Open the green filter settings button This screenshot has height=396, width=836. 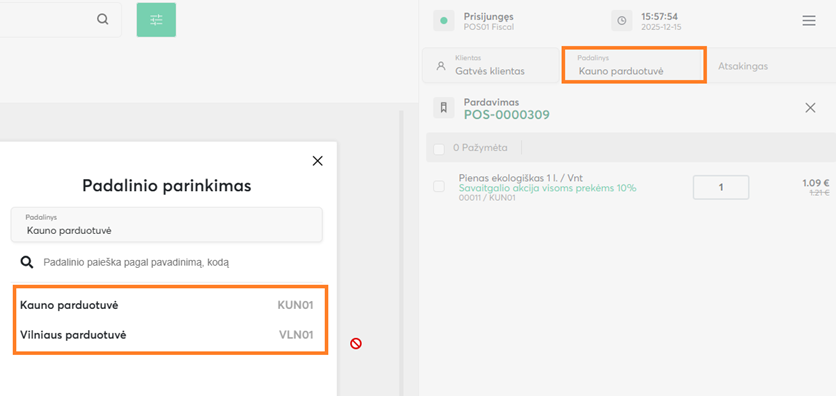click(156, 20)
